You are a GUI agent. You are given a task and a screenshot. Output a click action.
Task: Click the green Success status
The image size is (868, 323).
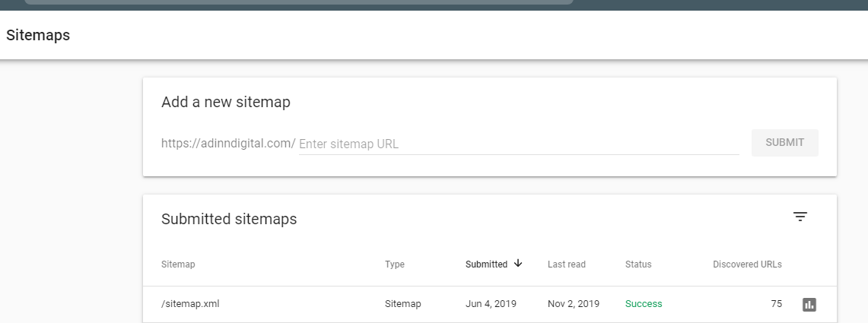pos(644,304)
